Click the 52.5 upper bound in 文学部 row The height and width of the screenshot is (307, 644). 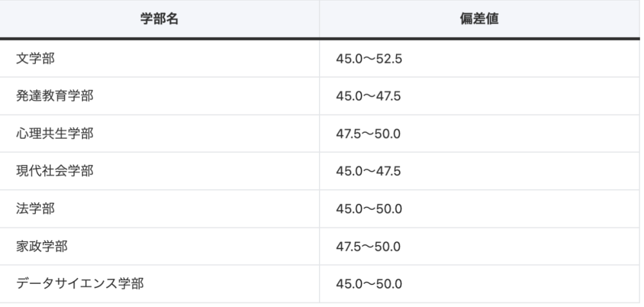[x=390, y=58]
